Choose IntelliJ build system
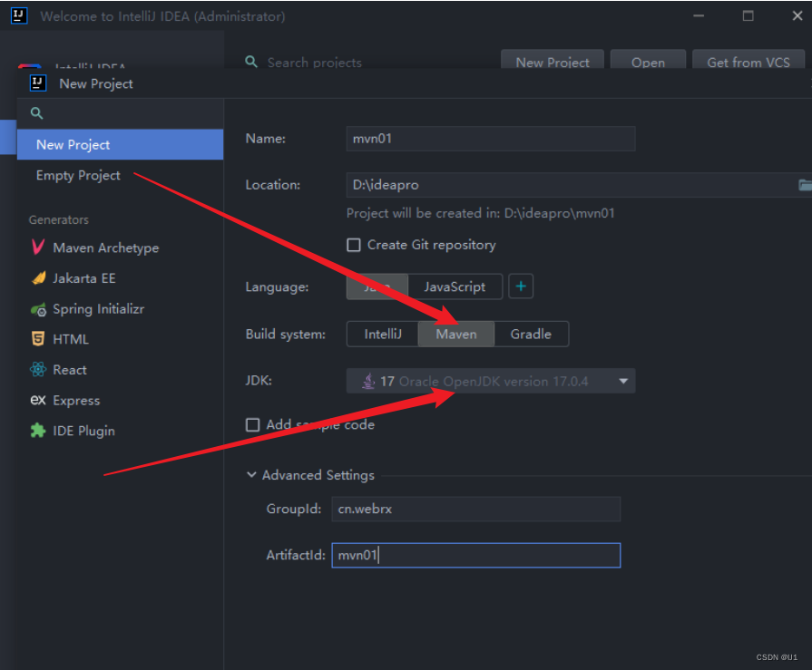Image resolution: width=812 pixels, height=670 pixels. (383, 334)
